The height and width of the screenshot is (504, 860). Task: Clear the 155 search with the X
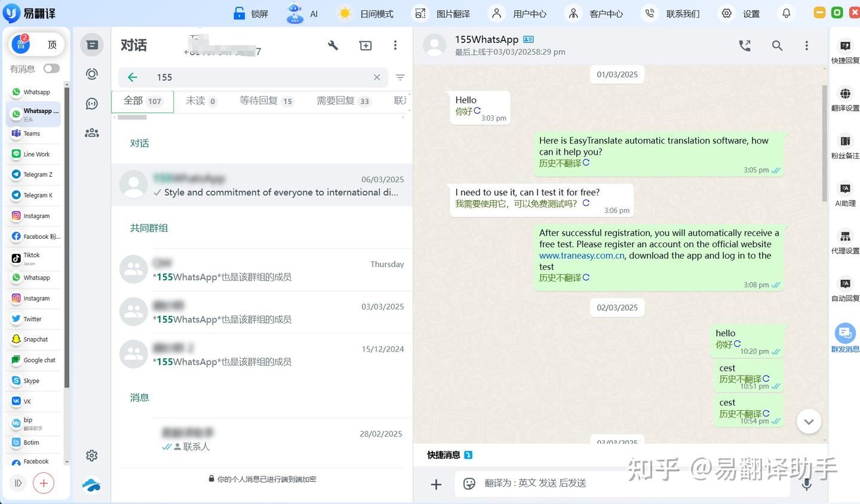point(377,77)
